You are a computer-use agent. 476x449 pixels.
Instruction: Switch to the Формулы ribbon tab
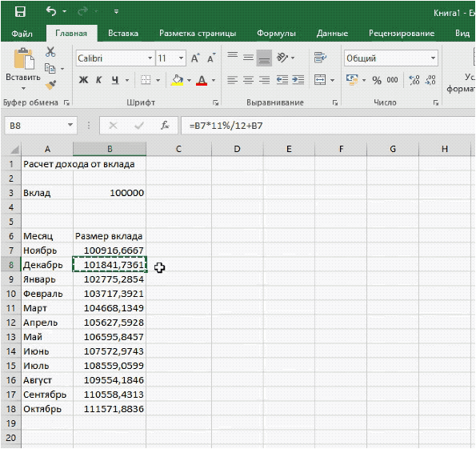pyautogui.click(x=276, y=33)
